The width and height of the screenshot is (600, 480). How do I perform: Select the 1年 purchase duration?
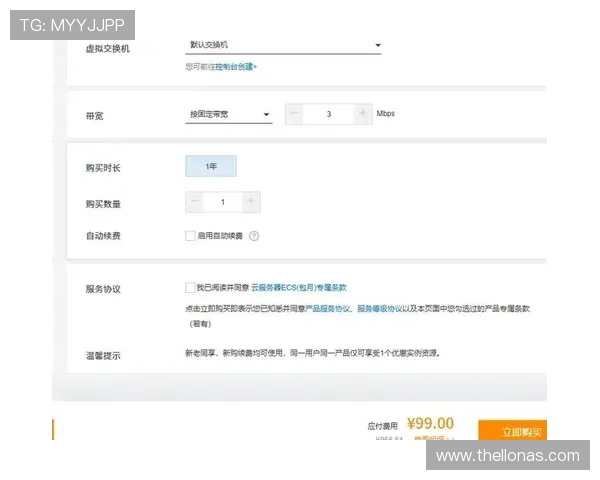click(x=211, y=166)
